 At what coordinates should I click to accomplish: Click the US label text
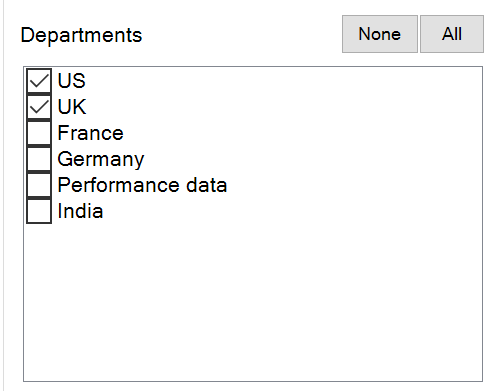[72, 81]
